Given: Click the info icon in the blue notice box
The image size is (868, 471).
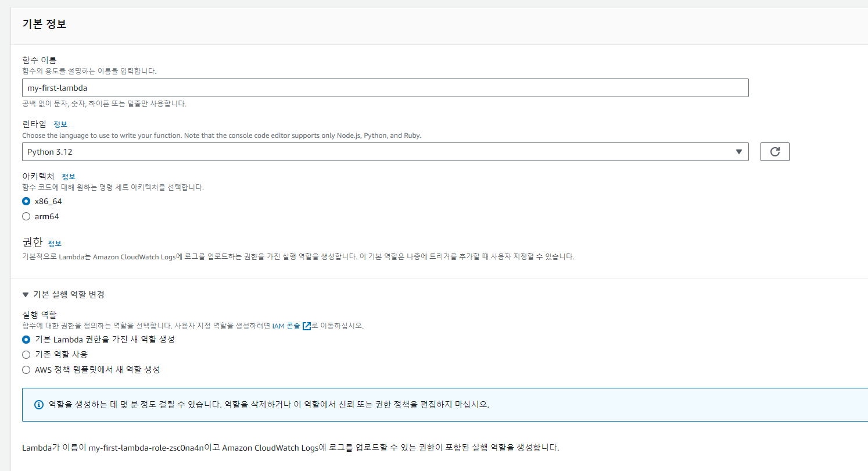Looking at the screenshot, I should (x=39, y=405).
